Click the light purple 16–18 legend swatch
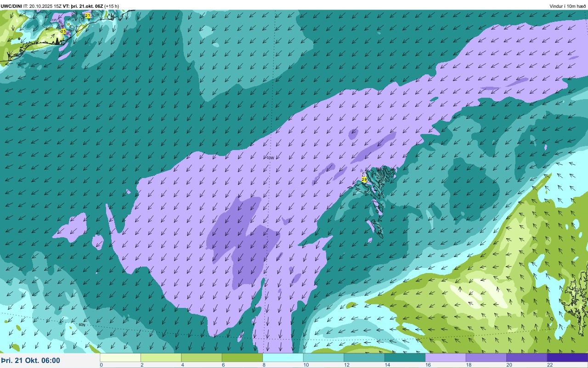The image size is (588, 368). point(446,357)
